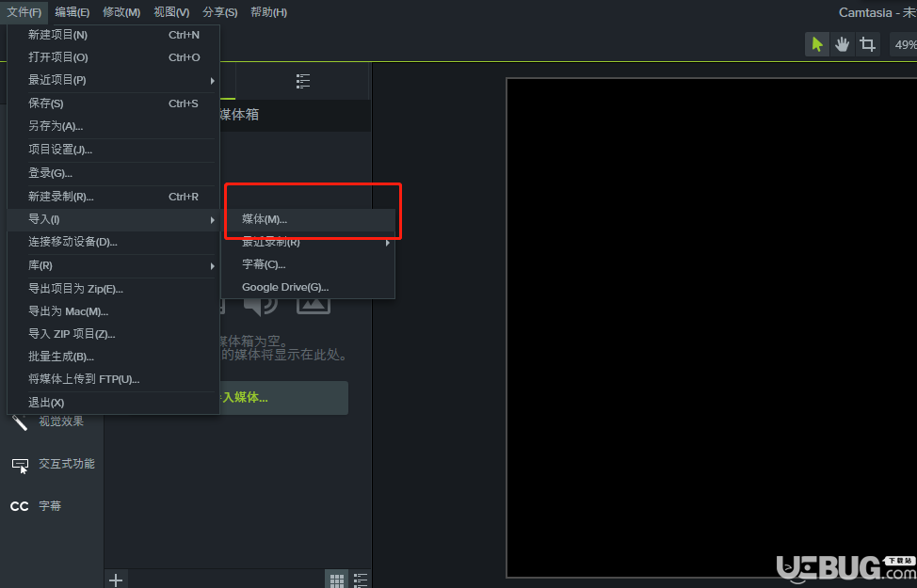The width and height of the screenshot is (917, 588).
Task: Start 新建录制(R)... from menu
Action: coord(114,197)
